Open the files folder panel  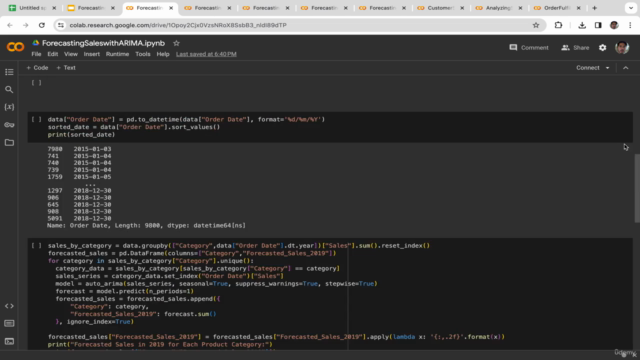click(9, 142)
